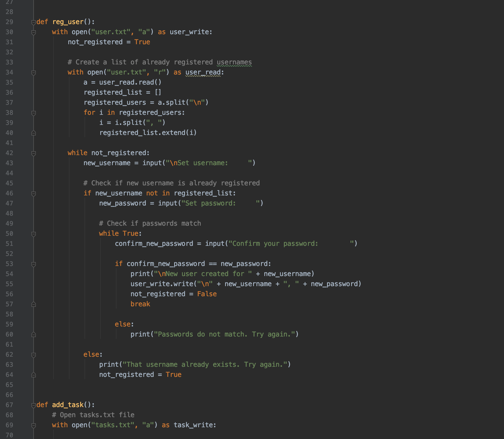Click line number 43 in the gutter
The width and height of the screenshot is (504, 439).
coord(9,163)
